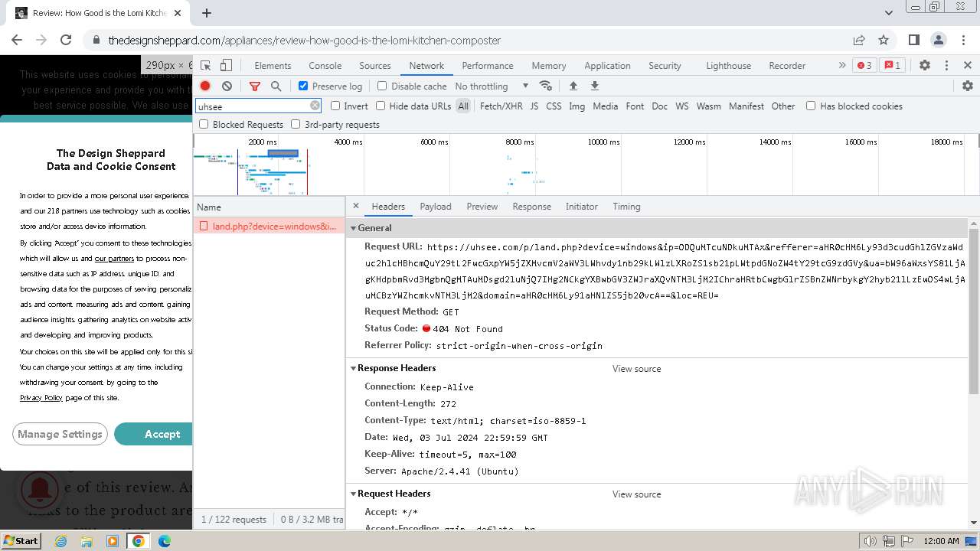This screenshot has width=980, height=551.
Task: Check the Invert filter checkbox
Action: click(x=335, y=106)
